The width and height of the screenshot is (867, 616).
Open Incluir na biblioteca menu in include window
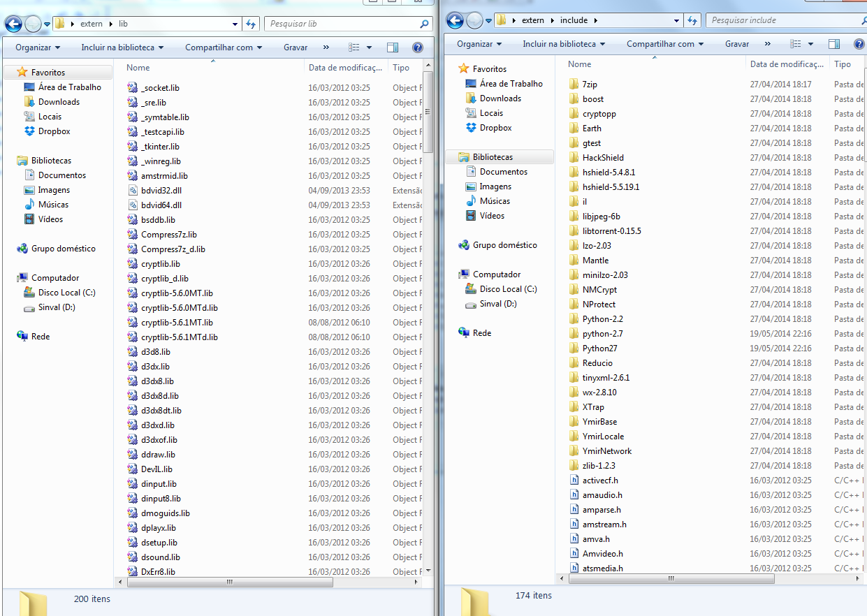coord(564,44)
